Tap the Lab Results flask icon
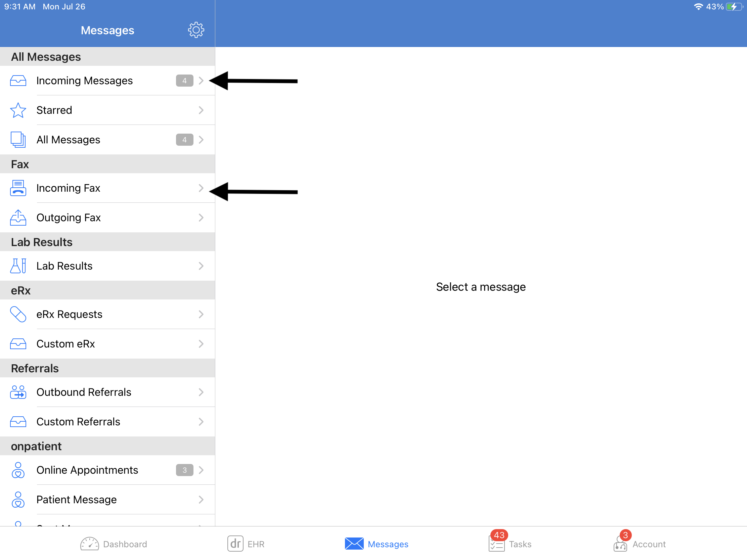Image resolution: width=747 pixels, height=560 pixels. pyautogui.click(x=18, y=266)
